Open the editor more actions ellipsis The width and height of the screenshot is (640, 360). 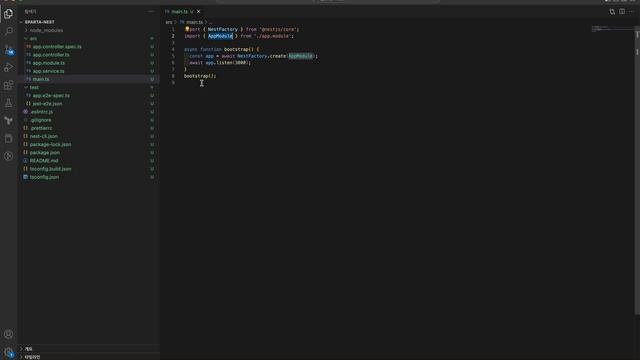point(631,12)
